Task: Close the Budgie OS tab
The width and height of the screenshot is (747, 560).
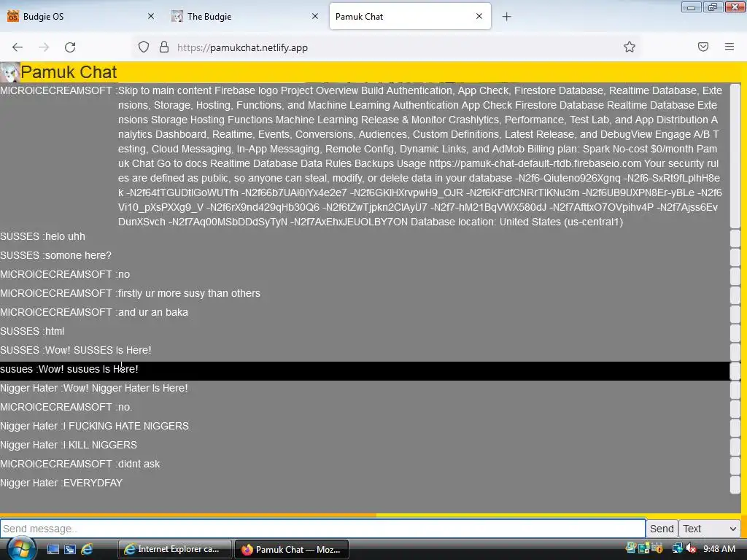Action: click(151, 16)
